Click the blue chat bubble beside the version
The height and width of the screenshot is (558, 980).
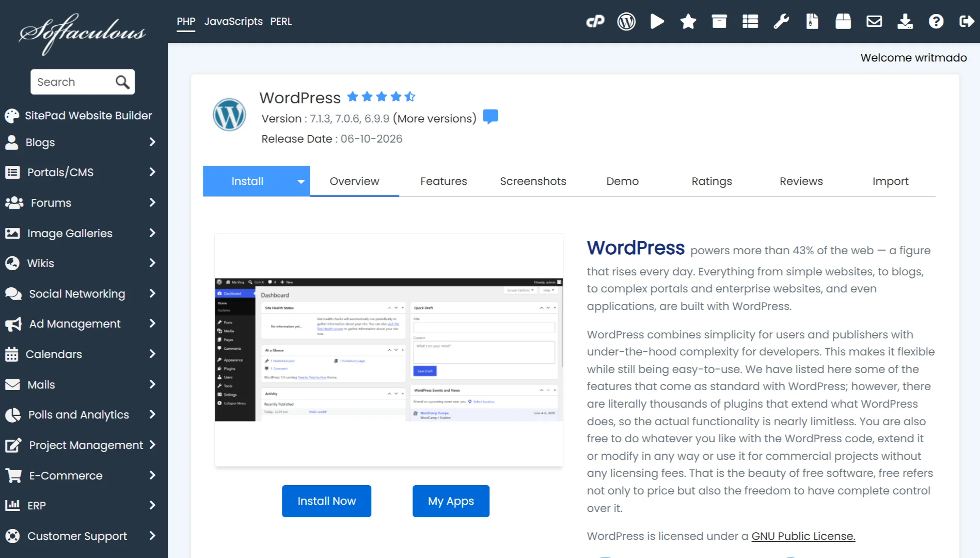click(491, 116)
